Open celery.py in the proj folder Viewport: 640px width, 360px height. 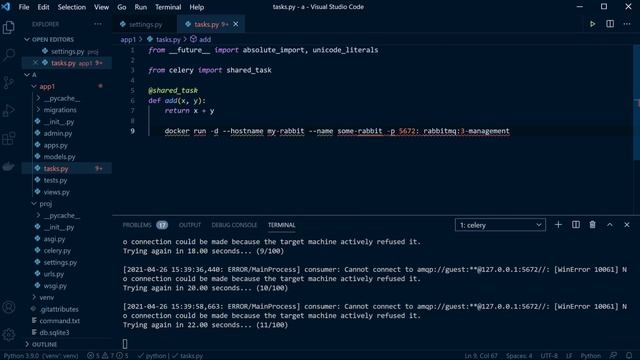57,251
